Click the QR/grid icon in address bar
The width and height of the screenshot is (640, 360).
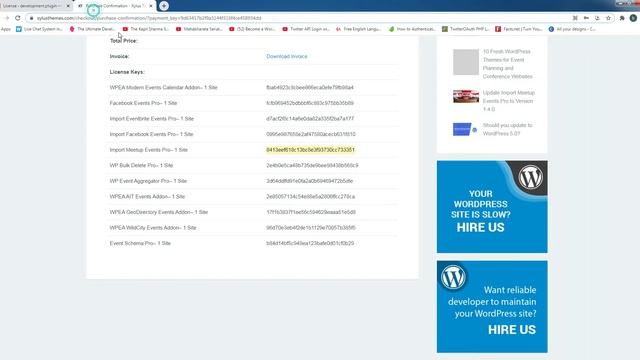point(575,18)
